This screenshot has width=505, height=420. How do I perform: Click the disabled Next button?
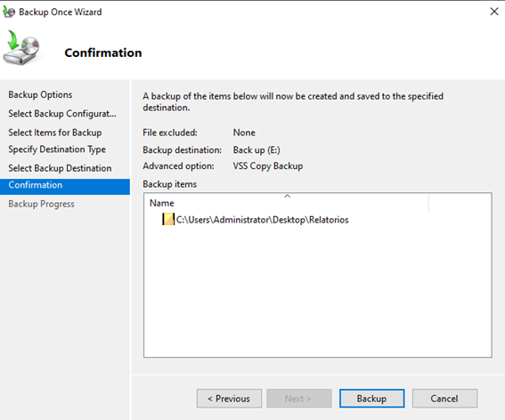[x=299, y=399]
